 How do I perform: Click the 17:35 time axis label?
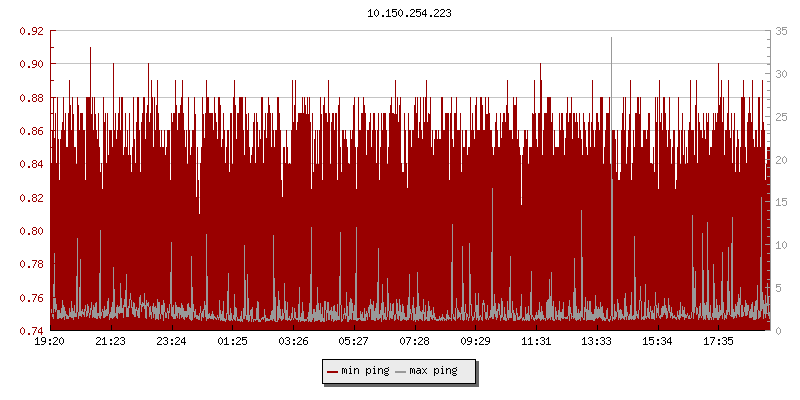(x=718, y=342)
